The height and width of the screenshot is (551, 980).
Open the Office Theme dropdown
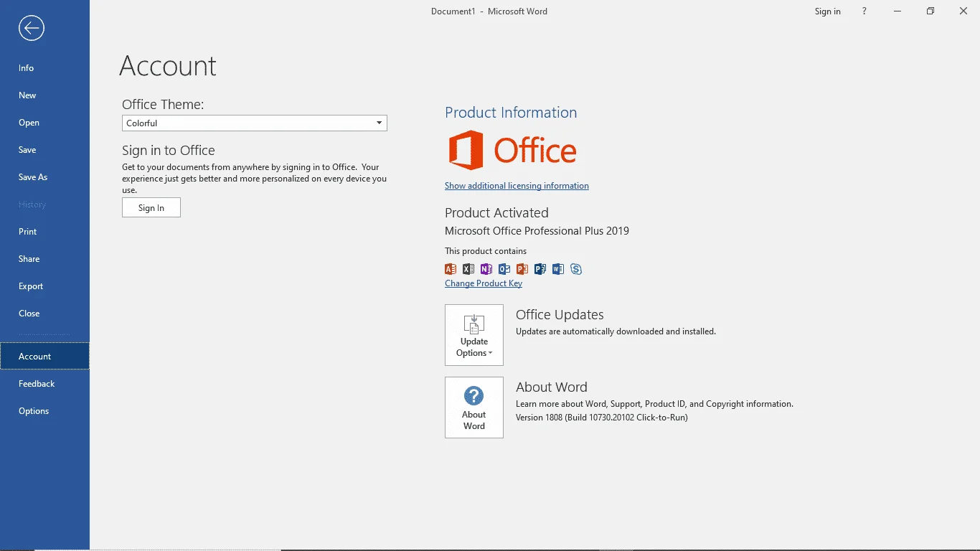(255, 123)
